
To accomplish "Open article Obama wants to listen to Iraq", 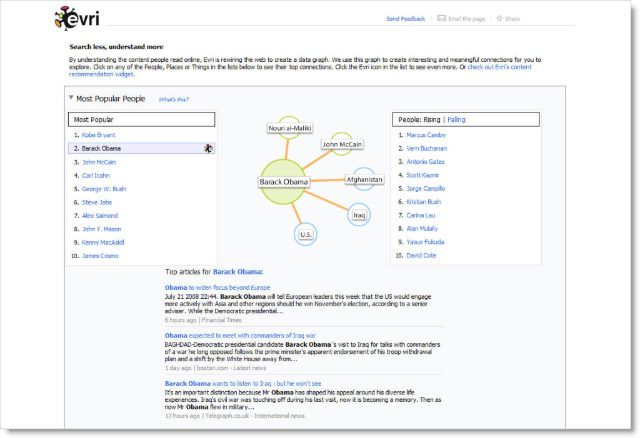I will 243,384.
